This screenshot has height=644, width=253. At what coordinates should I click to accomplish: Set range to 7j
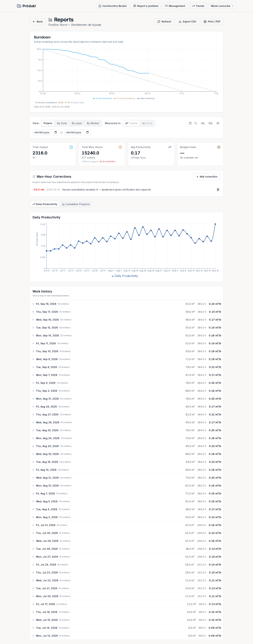(195, 123)
